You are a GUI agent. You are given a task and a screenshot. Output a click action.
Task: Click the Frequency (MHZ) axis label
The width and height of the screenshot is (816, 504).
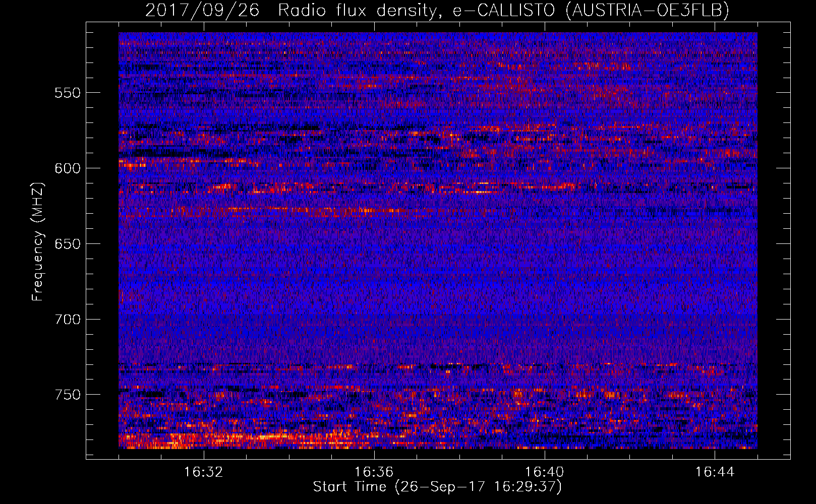coord(38,242)
